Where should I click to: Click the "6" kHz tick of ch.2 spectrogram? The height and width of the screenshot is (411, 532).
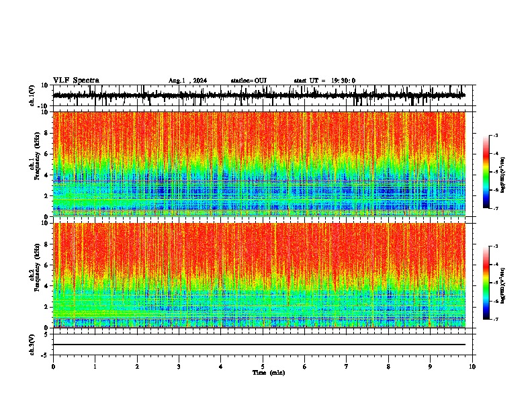[x=46, y=265]
